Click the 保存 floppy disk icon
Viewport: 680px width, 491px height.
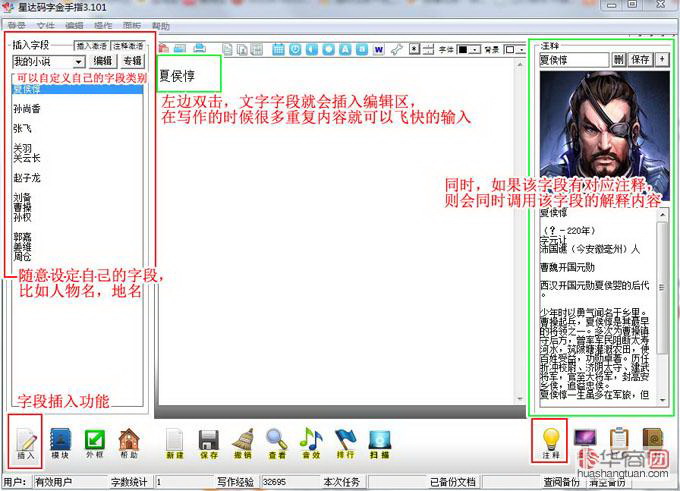point(208,441)
